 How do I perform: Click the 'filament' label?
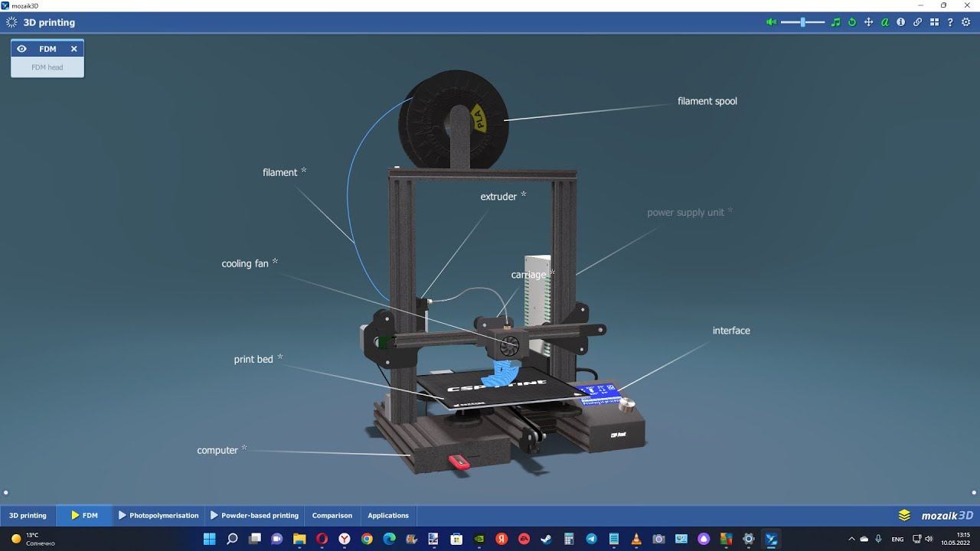279,173
